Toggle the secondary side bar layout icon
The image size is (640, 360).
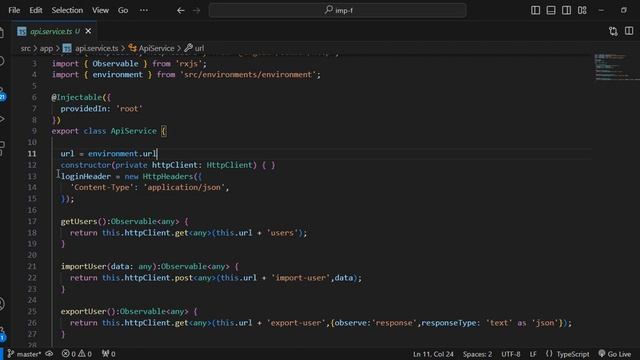click(566, 10)
